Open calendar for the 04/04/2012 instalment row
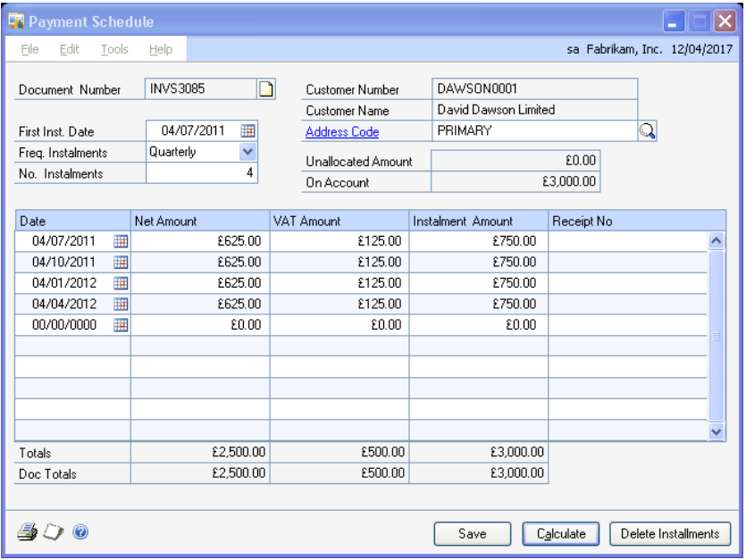The width and height of the screenshot is (746, 560). tap(120, 304)
